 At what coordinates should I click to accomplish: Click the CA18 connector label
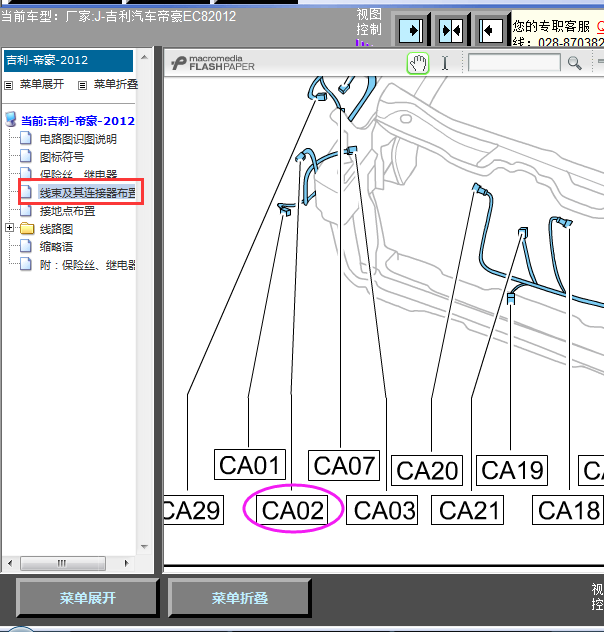tap(568, 510)
